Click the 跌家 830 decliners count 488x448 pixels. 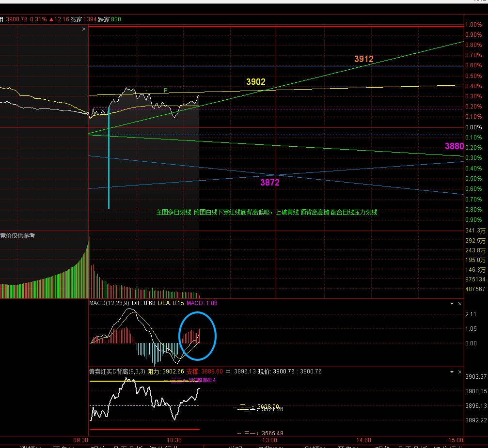coord(110,19)
